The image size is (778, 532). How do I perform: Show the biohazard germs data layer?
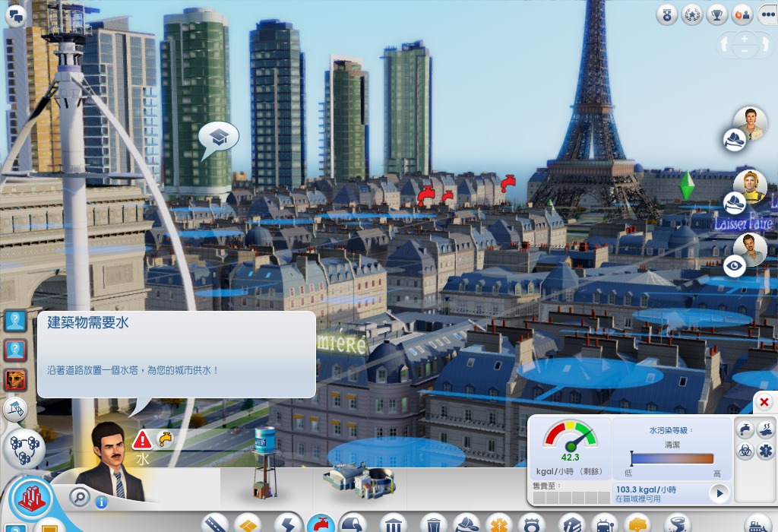coord(745,451)
